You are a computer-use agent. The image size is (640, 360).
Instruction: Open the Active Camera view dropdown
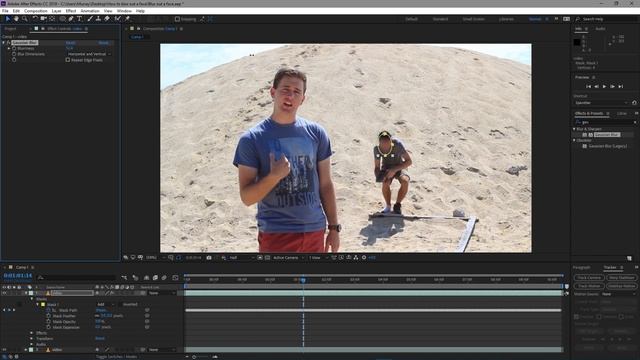[x=289, y=258]
